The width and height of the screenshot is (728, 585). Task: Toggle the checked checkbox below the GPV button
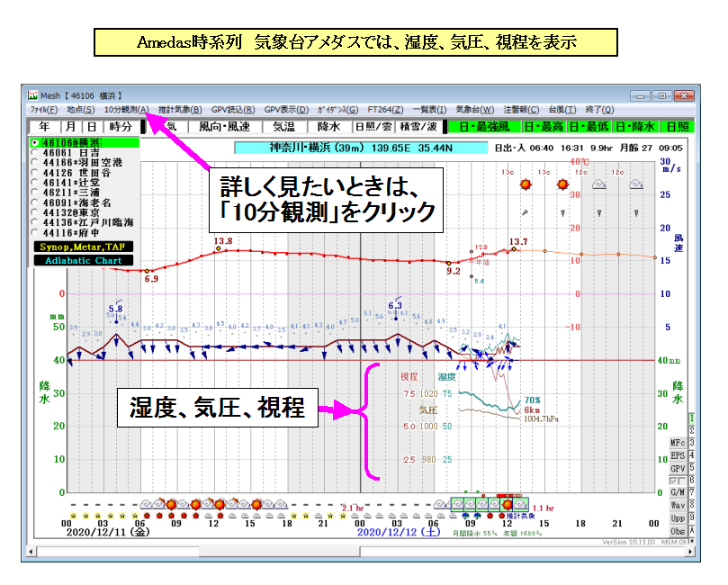673,481
